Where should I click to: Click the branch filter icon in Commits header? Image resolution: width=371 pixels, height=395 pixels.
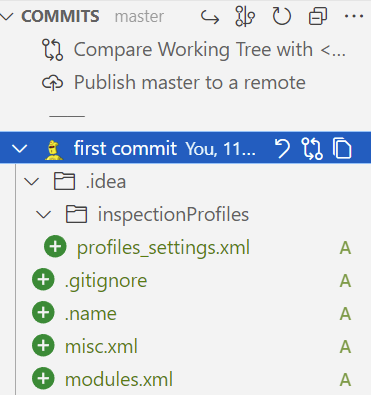[x=245, y=16]
